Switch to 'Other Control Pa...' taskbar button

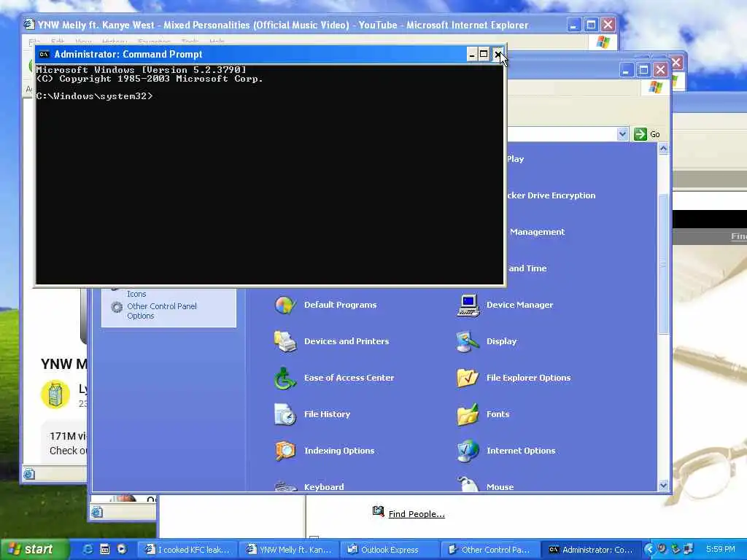[491, 550]
